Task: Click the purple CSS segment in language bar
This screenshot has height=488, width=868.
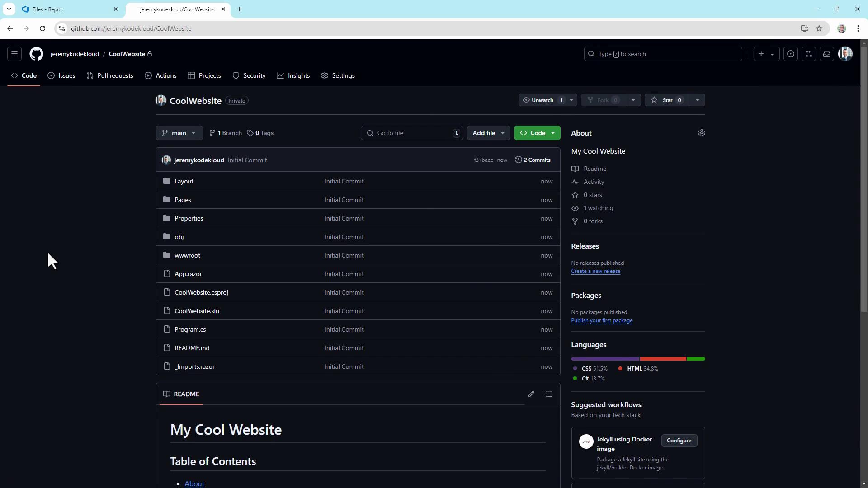Action: [x=605, y=359]
